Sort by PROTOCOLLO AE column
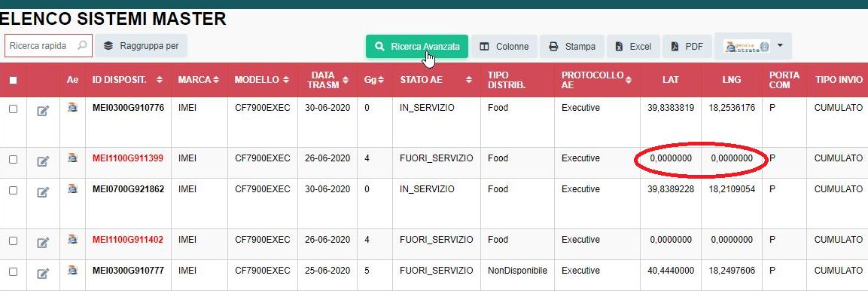Screen dimensions: 868x291 coord(629,80)
